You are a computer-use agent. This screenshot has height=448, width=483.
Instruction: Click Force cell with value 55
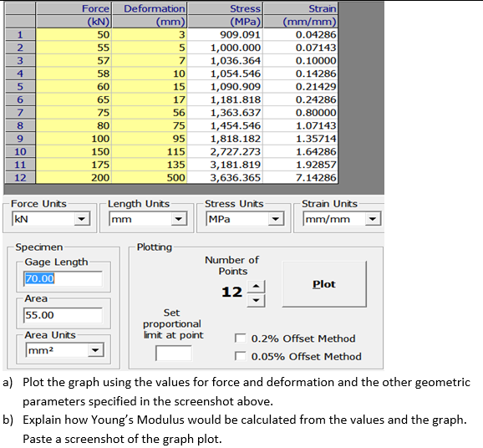point(74,48)
